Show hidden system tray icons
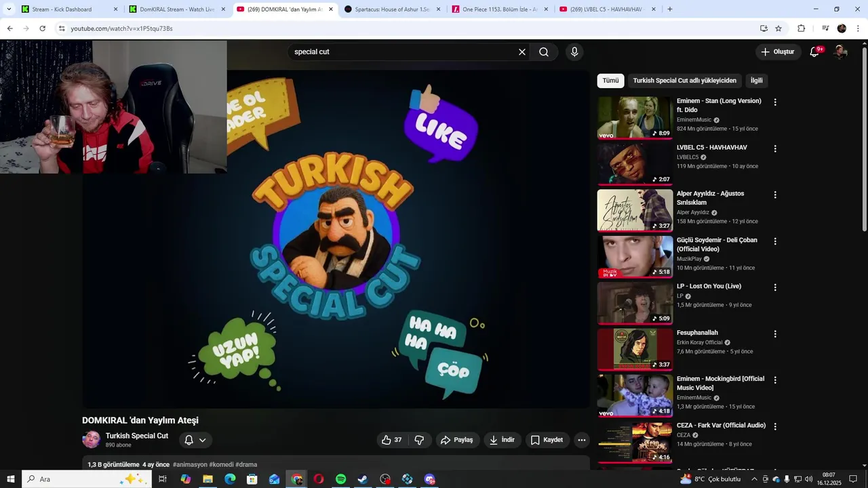The image size is (868, 488). point(755,479)
